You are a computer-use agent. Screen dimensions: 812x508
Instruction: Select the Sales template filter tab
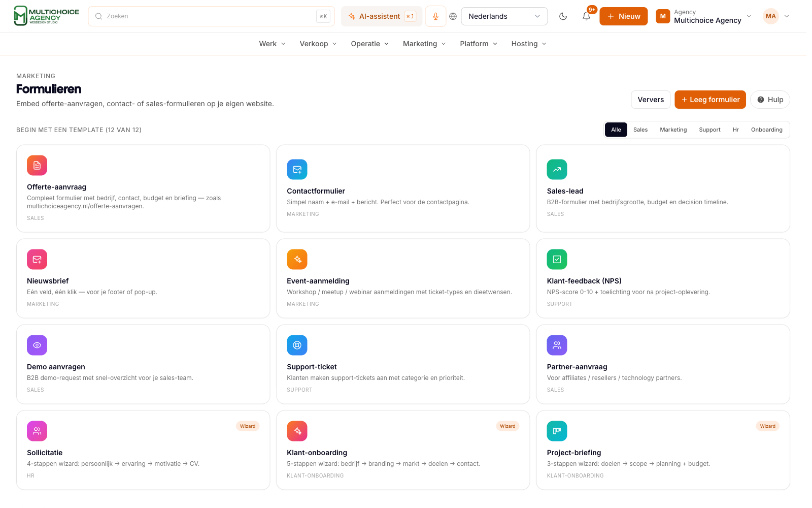[x=640, y=130]
